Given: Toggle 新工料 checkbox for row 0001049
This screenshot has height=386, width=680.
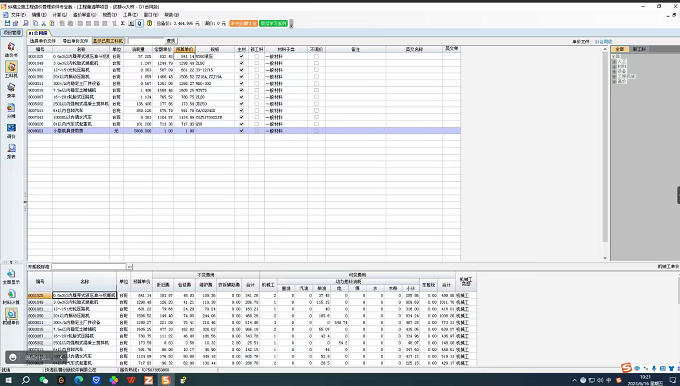Looking at the screenshot, I should (257, 63).
